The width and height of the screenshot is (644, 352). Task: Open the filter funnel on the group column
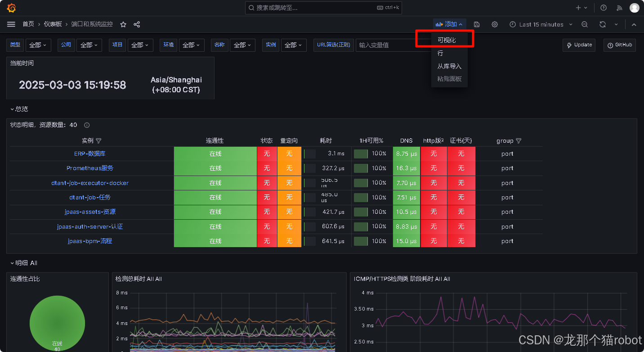coord(519,140)
